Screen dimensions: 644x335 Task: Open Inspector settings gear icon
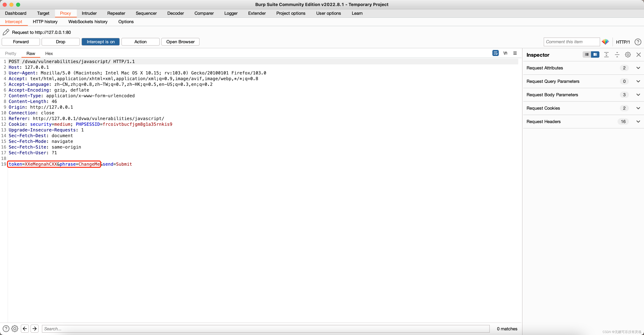[628, 55]
